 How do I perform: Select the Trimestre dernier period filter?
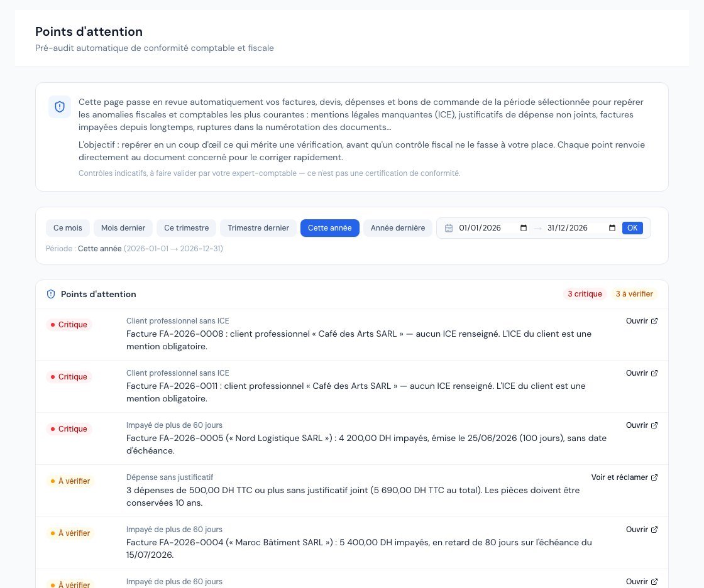(258, 228)
